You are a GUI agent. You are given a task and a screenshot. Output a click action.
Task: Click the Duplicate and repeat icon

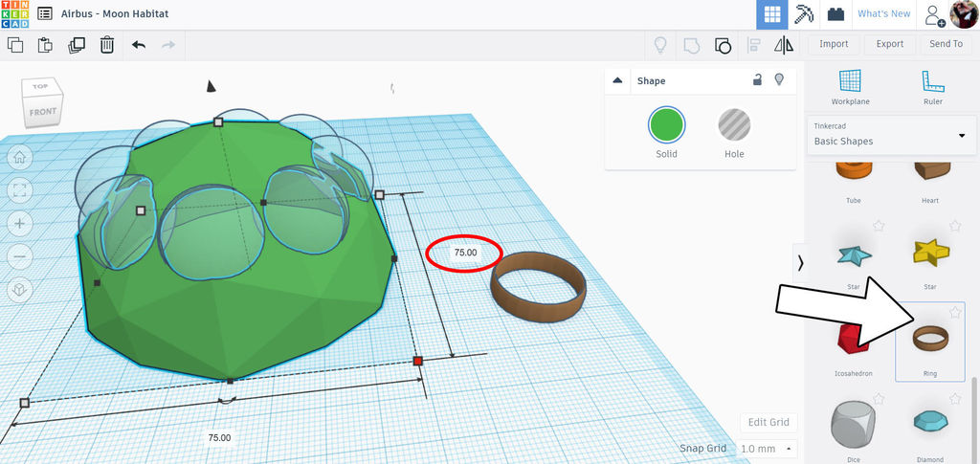77,45
